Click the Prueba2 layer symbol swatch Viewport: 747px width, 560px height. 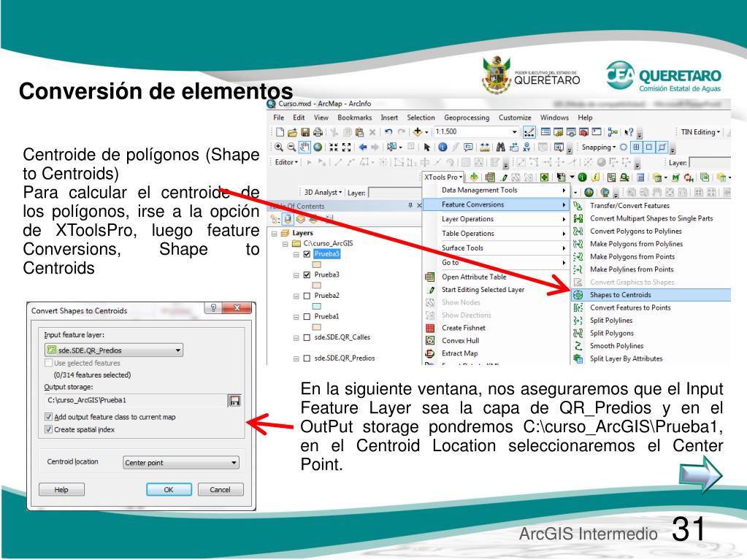coord(317,307)
